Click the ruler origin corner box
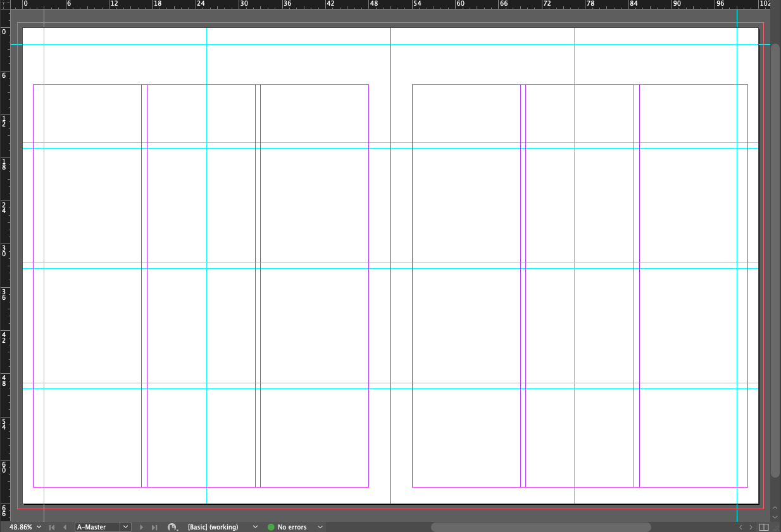The width and height of the screenshot is (781, 532). click(4, 4)
